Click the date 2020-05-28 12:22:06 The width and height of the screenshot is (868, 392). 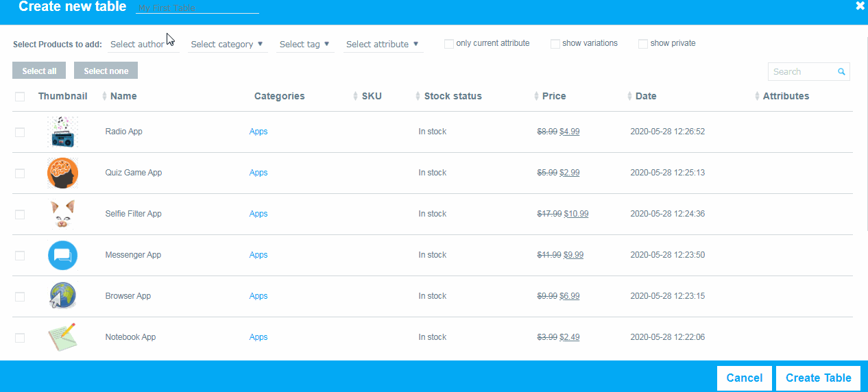click(x=668, y=337)
